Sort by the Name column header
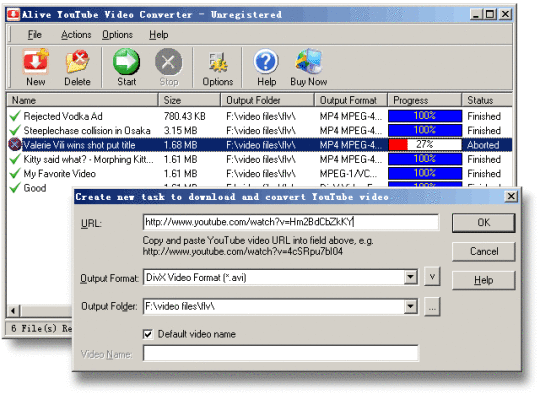Viewport: 540px width, 405px height. pyautogui.click(x=82, y=100)
